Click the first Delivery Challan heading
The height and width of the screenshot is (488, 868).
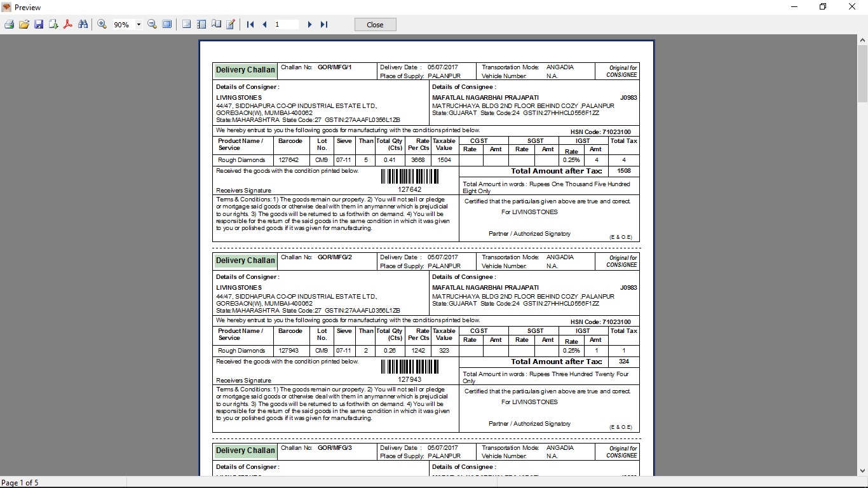pyautogui.click(x=245, y=70)
